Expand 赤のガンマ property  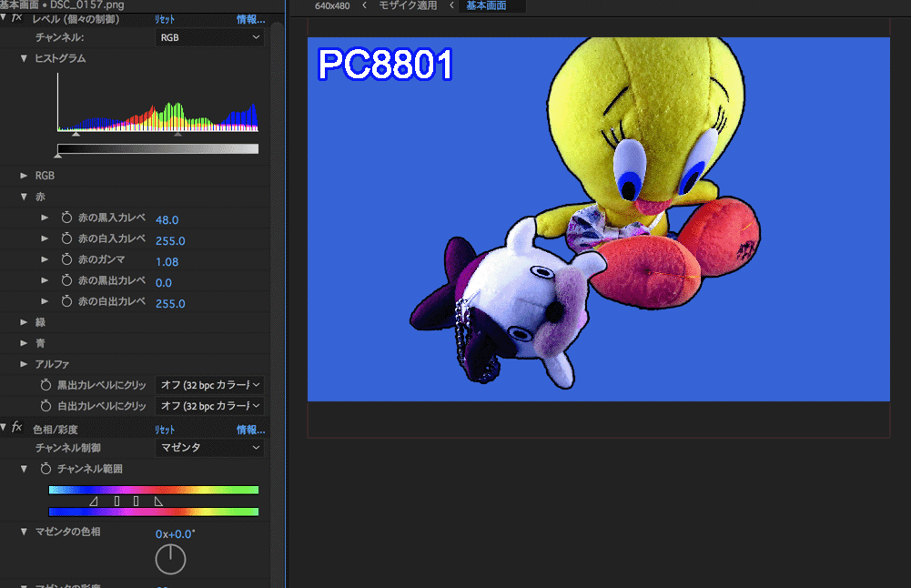pos(45,259)
